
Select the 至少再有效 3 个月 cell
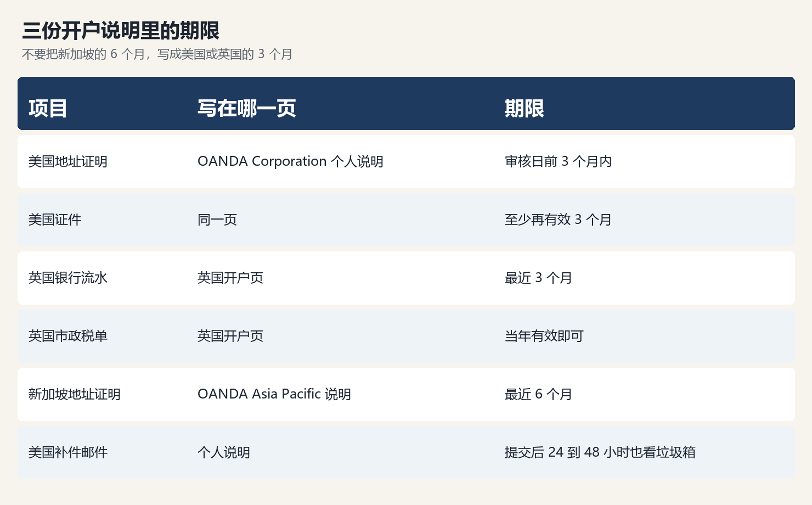coord(558,220)
